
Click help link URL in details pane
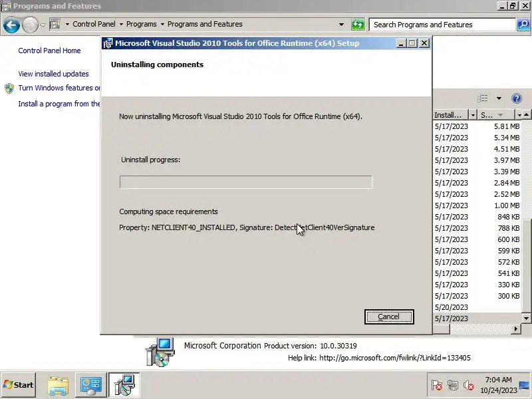[x=395, y=358]
